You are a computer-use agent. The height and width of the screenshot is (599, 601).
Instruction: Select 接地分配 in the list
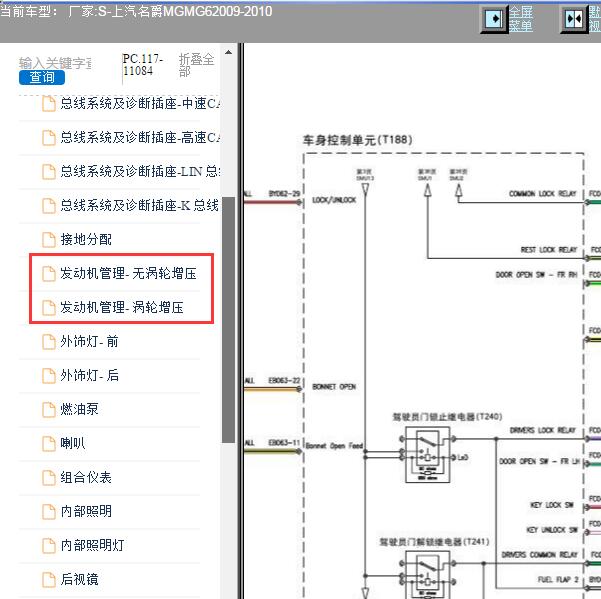point(86,240)
